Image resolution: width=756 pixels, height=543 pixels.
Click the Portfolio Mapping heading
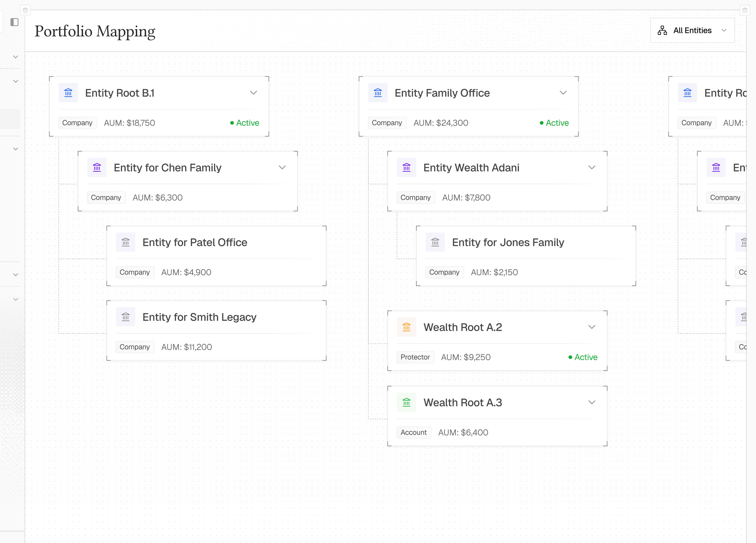[x=95, y=32]
